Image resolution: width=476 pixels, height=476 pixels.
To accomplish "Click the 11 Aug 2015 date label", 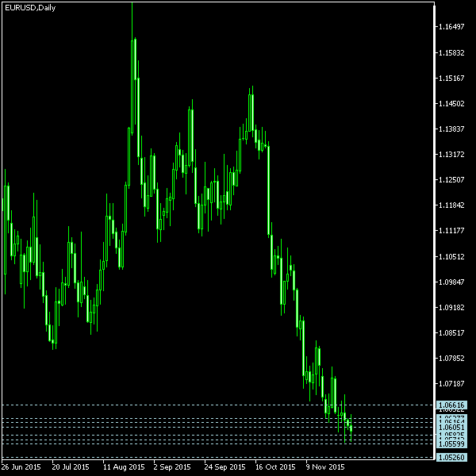I will 124,467.
